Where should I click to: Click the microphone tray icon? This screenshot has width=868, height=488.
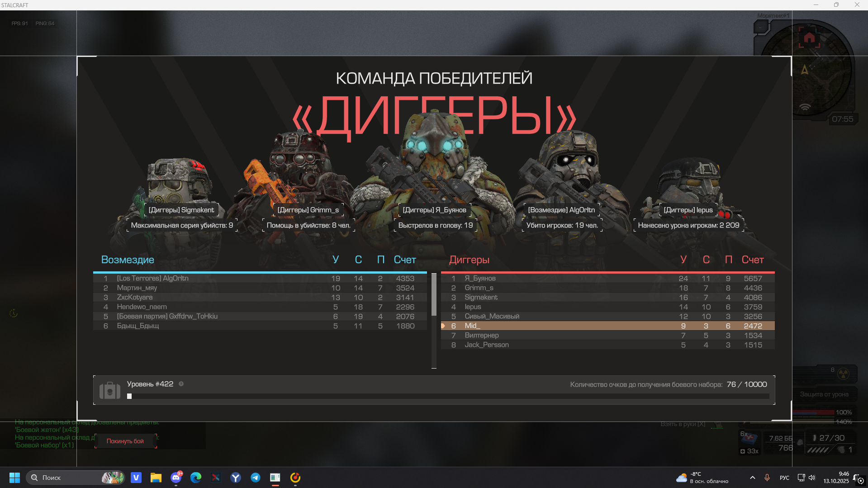(x=767, y=478)
